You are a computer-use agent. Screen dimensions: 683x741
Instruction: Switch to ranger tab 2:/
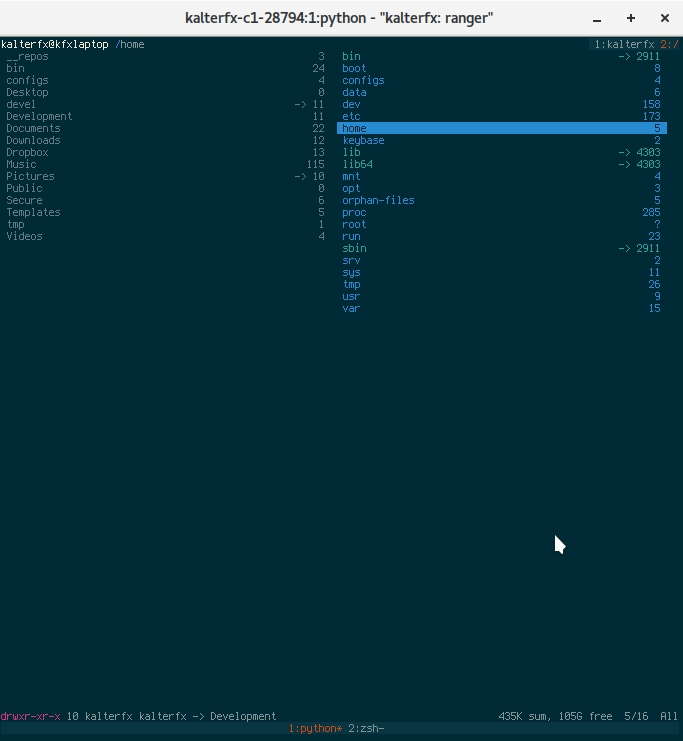click(x=669, y=44)
